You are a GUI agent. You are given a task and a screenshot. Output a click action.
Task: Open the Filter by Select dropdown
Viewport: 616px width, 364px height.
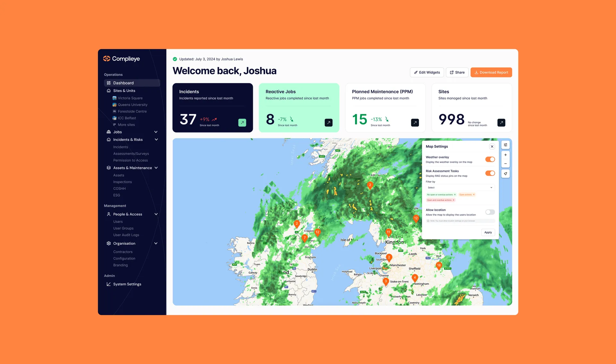pyautogui.click(x=460, y=188)
